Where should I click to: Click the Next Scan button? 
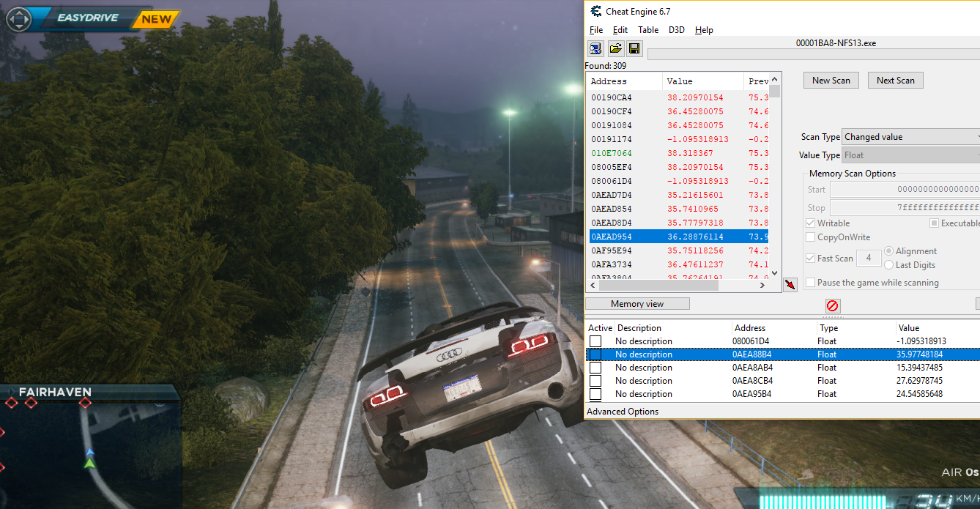[x=896, y=81]
